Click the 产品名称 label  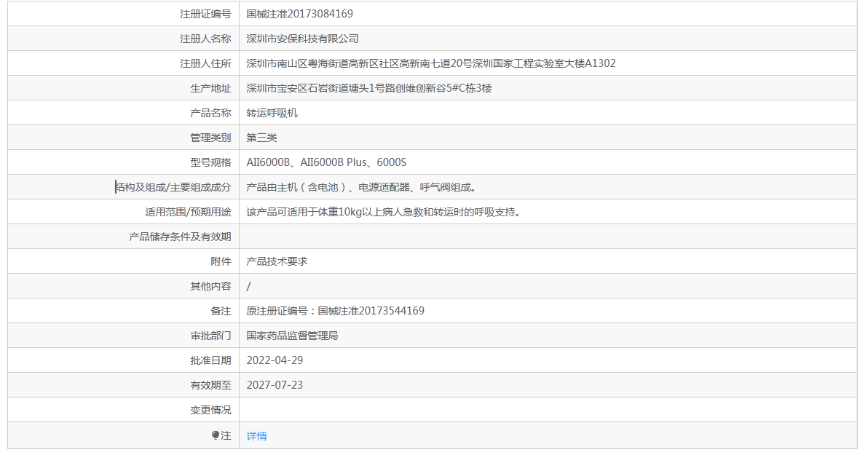pos(210,113)
